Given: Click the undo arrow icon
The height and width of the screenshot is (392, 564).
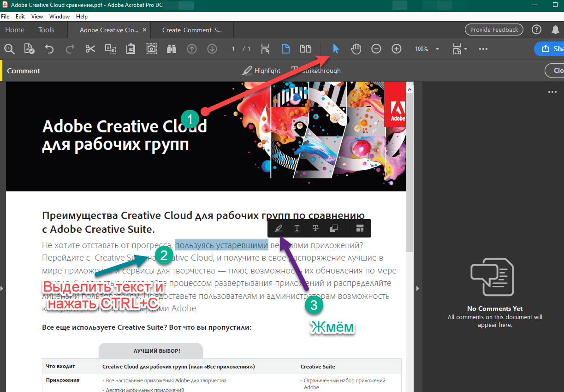Looking at the screenshot, I should coord(49,49).
